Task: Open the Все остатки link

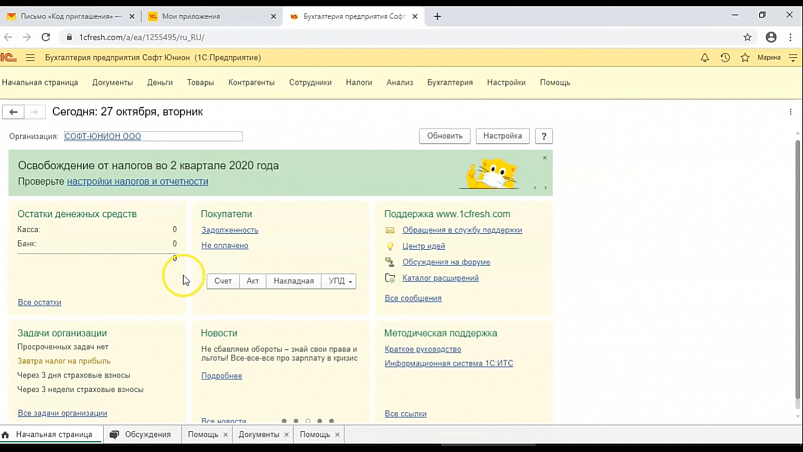Action: click(39, 303)
